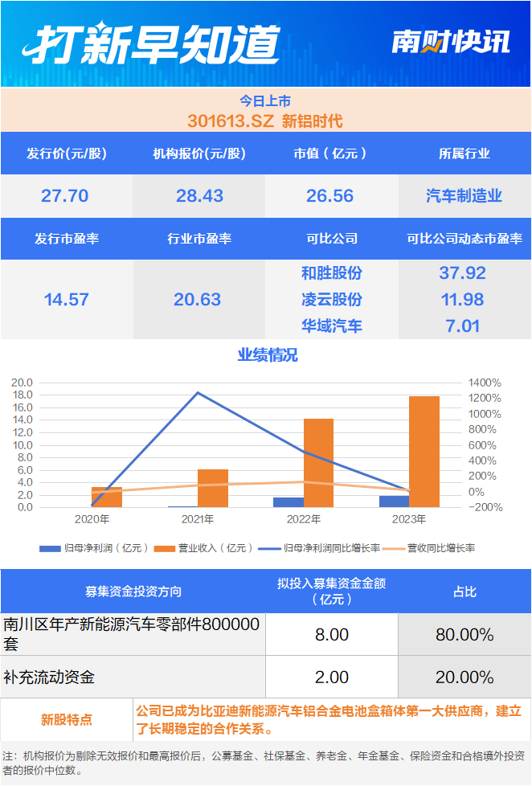Viewport: 532px width, 786px height.
Task: Select the 补充流动资金 row
Action: tap(133, 678)
